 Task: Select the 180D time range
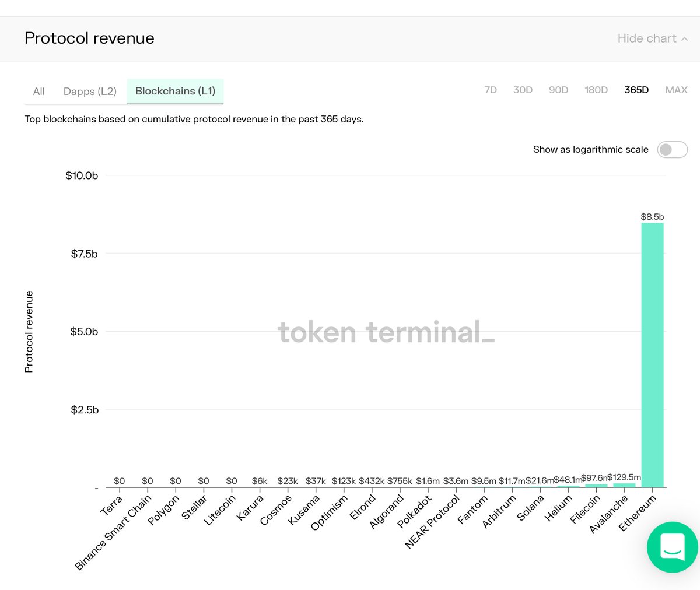click(596, 90)
